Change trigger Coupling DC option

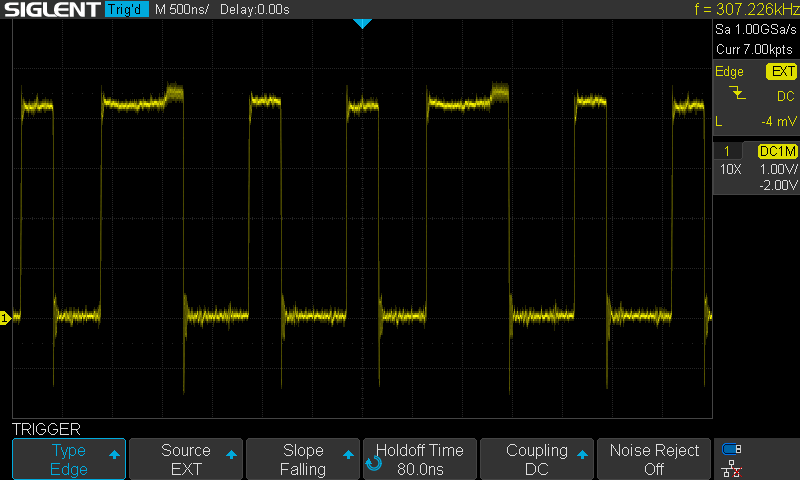(x=537, y=459)
